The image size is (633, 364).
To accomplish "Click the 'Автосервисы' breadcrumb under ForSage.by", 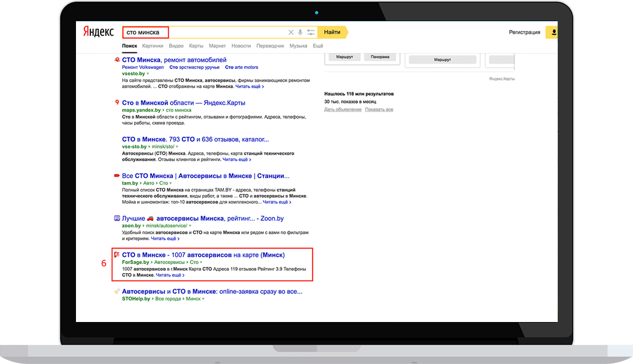I will tap(169, 262).
